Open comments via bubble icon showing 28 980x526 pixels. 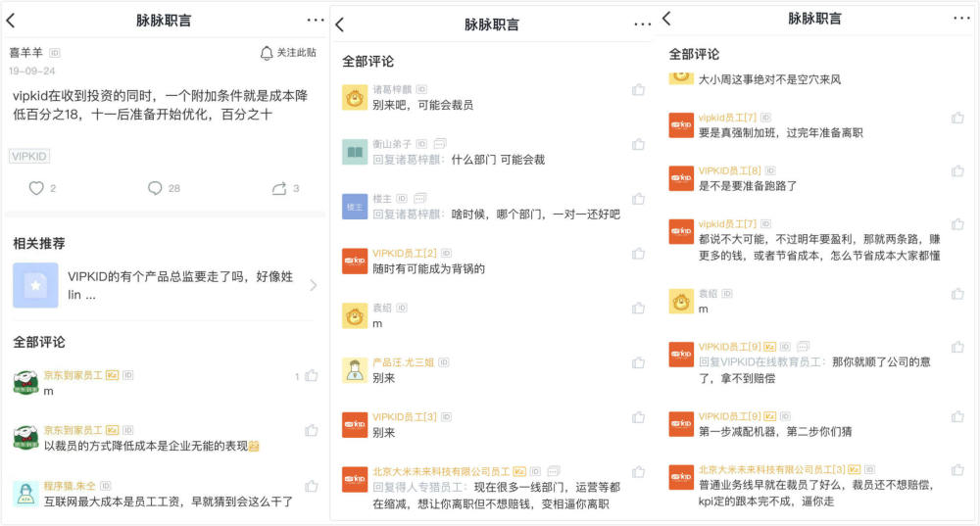(155, 188)
